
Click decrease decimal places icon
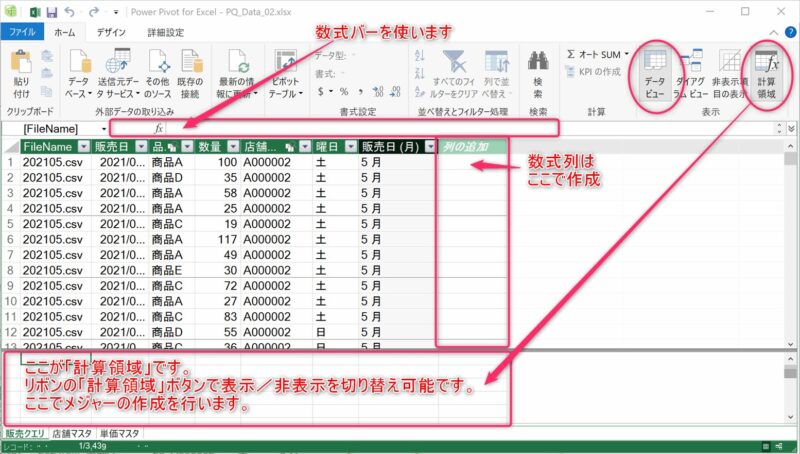[x=395, y=92]
